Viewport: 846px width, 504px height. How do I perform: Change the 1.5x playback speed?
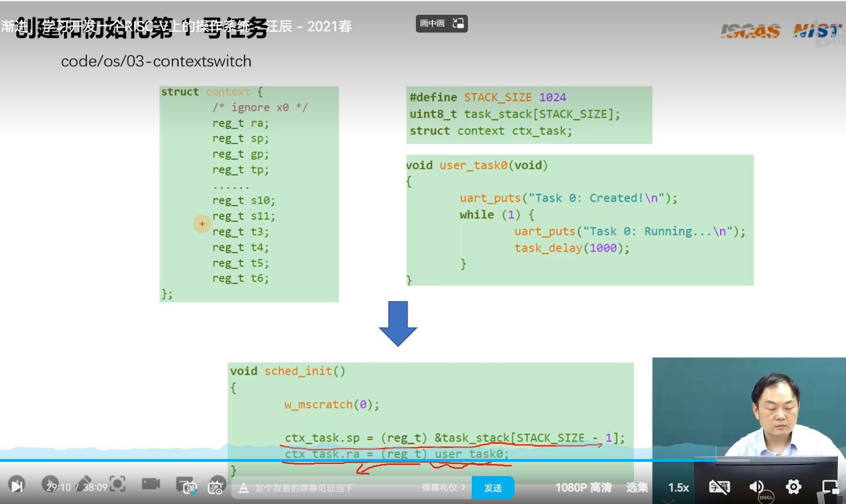point(678,488)
